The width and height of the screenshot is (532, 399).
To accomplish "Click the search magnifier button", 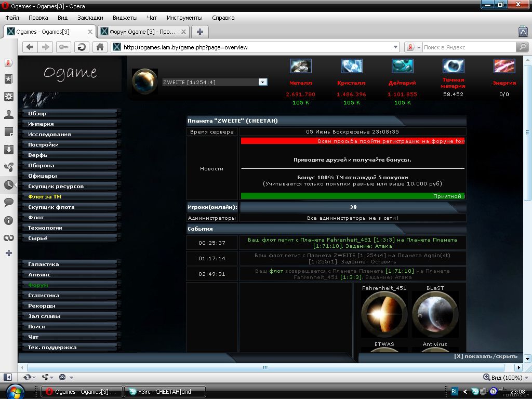I will pos(523,47).
